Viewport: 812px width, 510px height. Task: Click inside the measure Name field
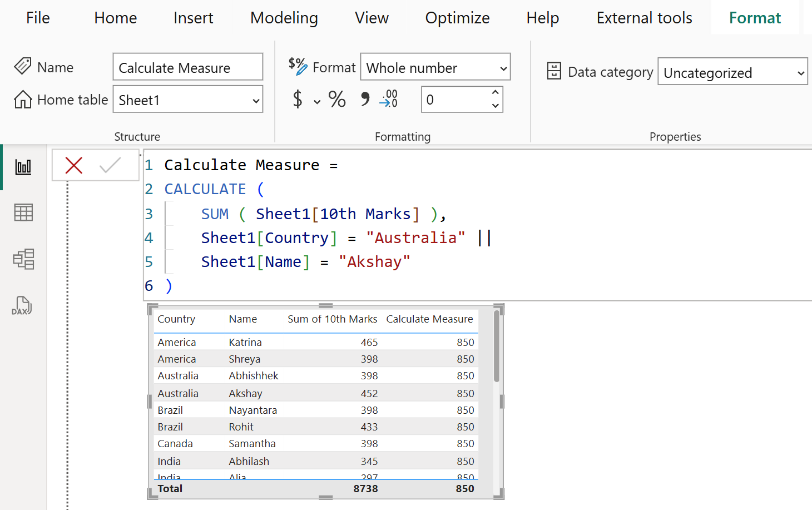pos(187,67)
